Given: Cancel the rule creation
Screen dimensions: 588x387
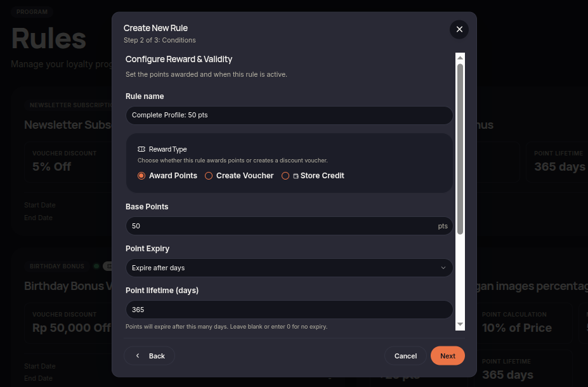Looking at the screenshot, I should coord(405,355).
